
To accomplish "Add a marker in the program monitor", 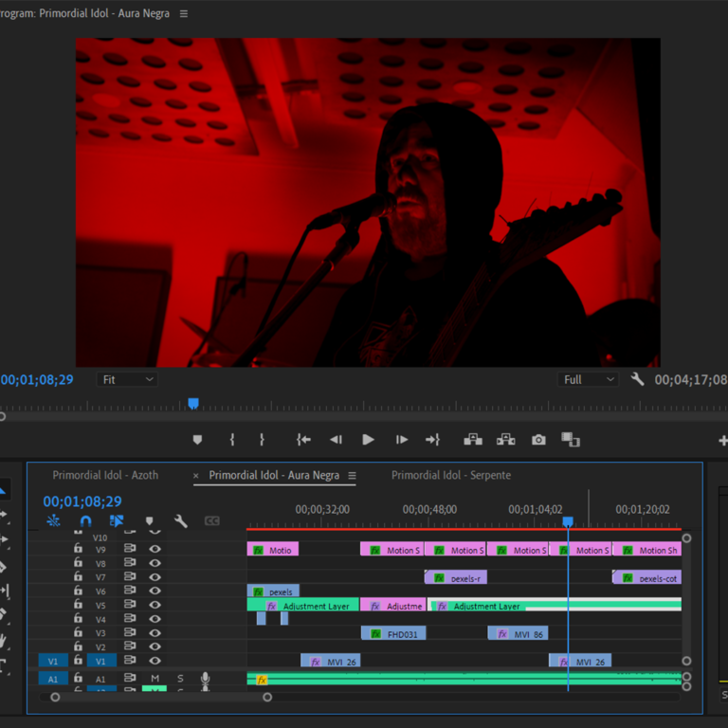I will [x=197, y=440].
